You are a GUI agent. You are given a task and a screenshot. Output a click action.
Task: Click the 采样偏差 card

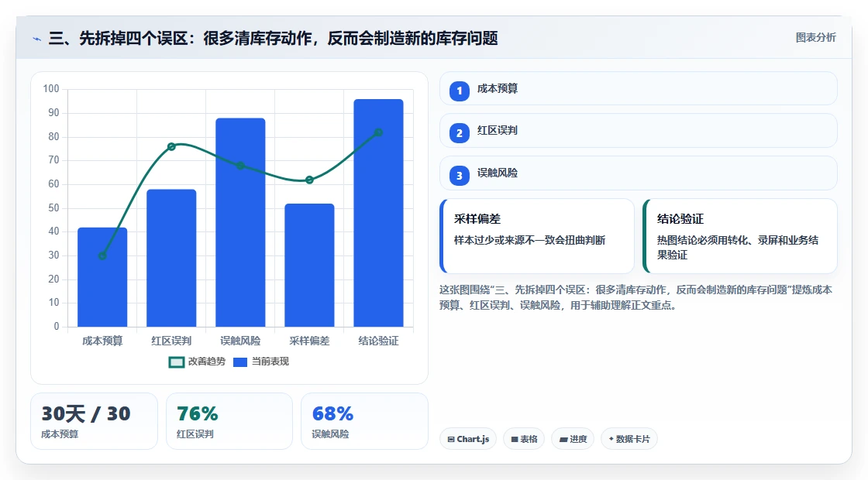coord(537,236)
